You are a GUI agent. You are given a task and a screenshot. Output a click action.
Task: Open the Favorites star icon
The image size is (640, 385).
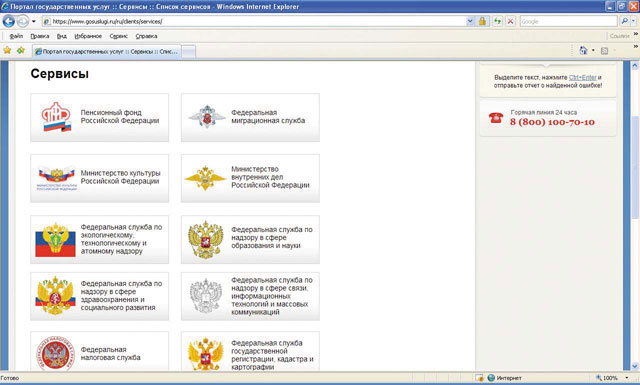(x=7, y=51)
